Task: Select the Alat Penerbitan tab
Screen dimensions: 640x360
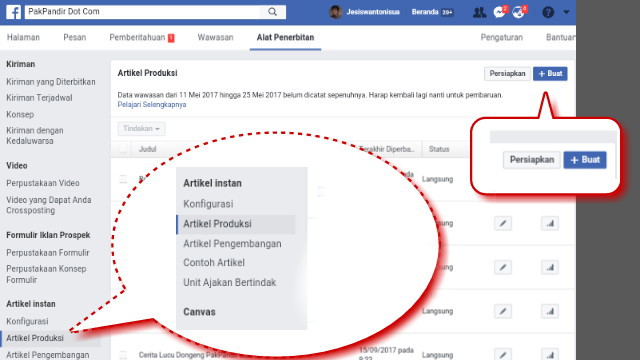Action: (285, 38)
